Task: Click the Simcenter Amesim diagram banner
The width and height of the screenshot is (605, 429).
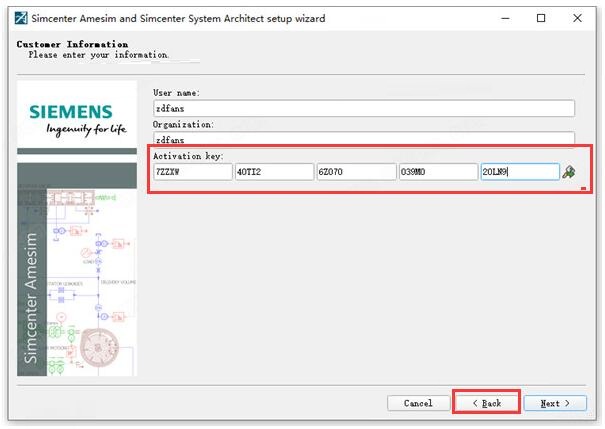Action: tap(77, 269)
